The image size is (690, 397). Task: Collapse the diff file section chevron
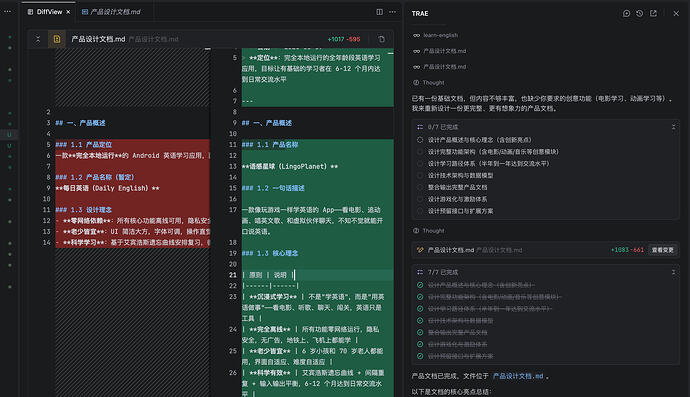pos(38,39)
